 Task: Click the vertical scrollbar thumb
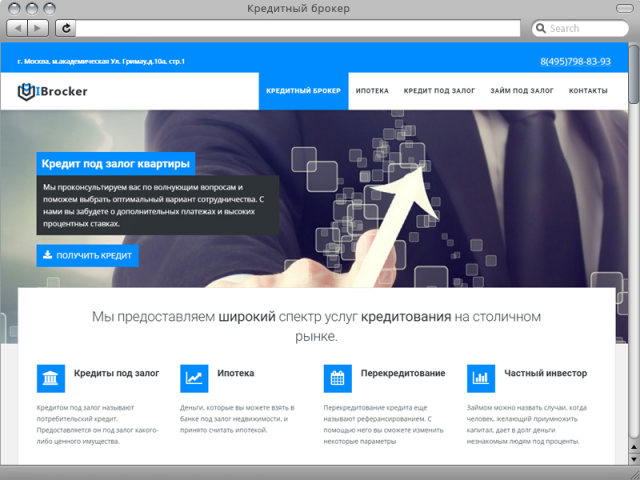[x=633, y=74]
